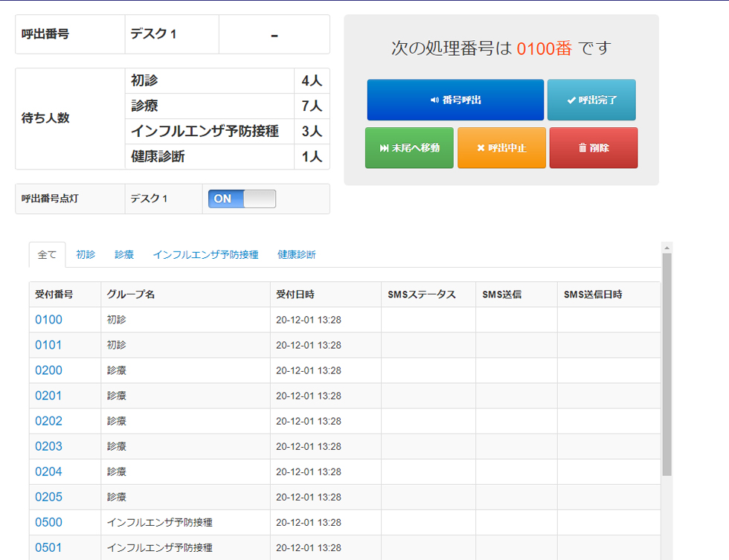Viewport: 729px width, 560px height.
Task: Open the 健康診断 tab
Action: click(x=297, y=254)
